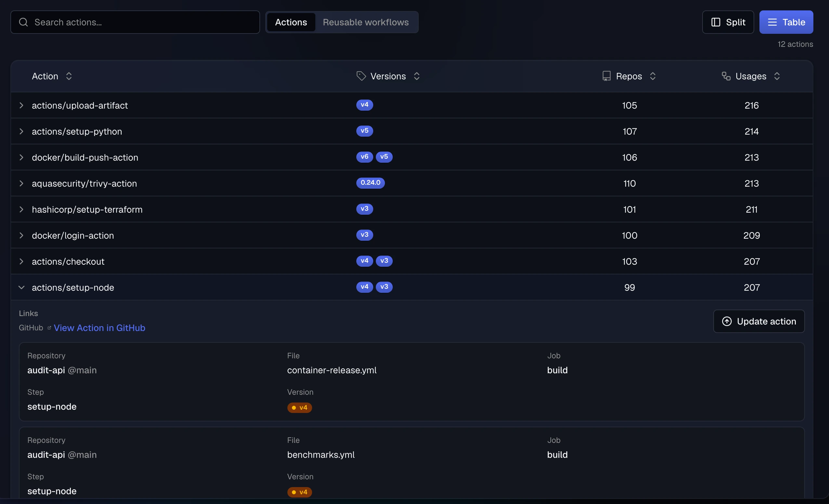Click the external link icon beside GitHub

[49, 328]
